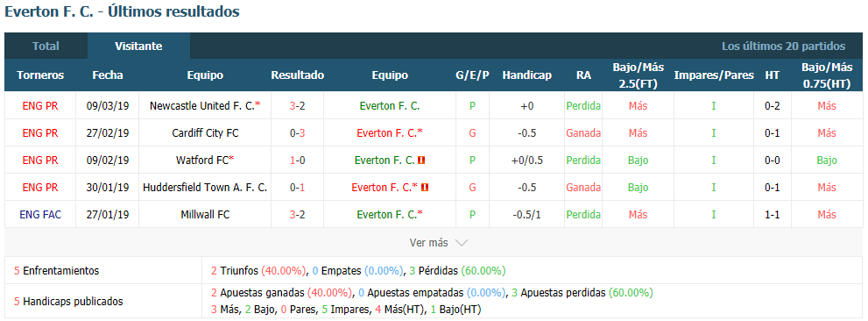
Task: Open ENG FAC tournament link
Action: click(x=40, y=215)
